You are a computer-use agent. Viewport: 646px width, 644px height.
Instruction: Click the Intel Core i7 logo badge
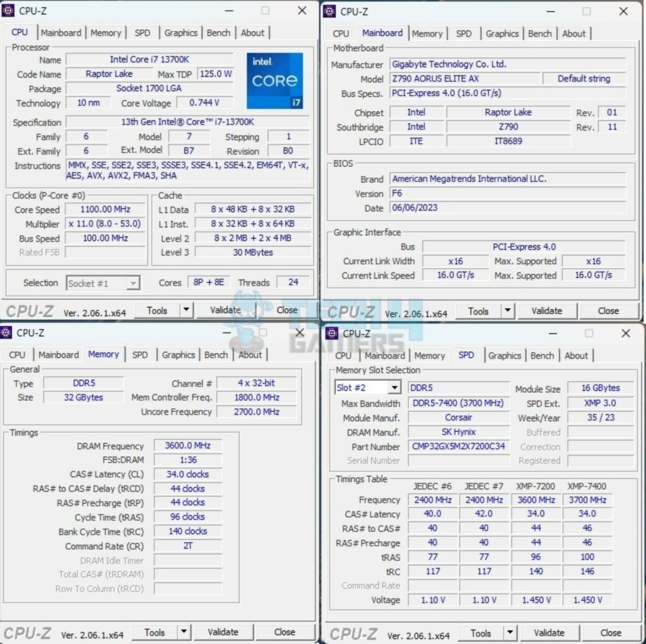point(275,81)
